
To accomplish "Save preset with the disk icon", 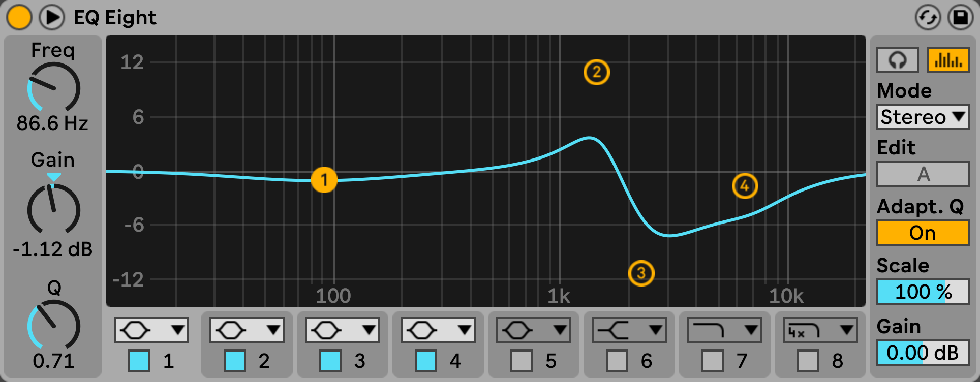I will tap(960, 18).
